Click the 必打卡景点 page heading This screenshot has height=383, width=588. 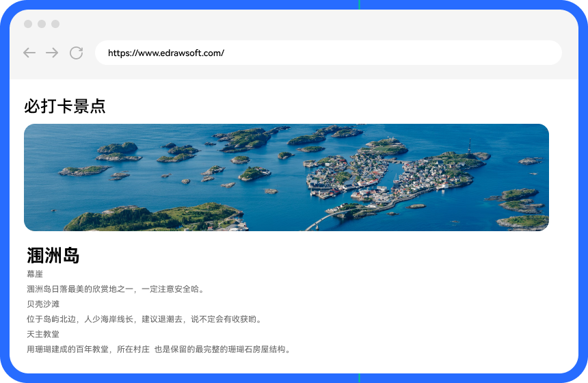(65, 106)
